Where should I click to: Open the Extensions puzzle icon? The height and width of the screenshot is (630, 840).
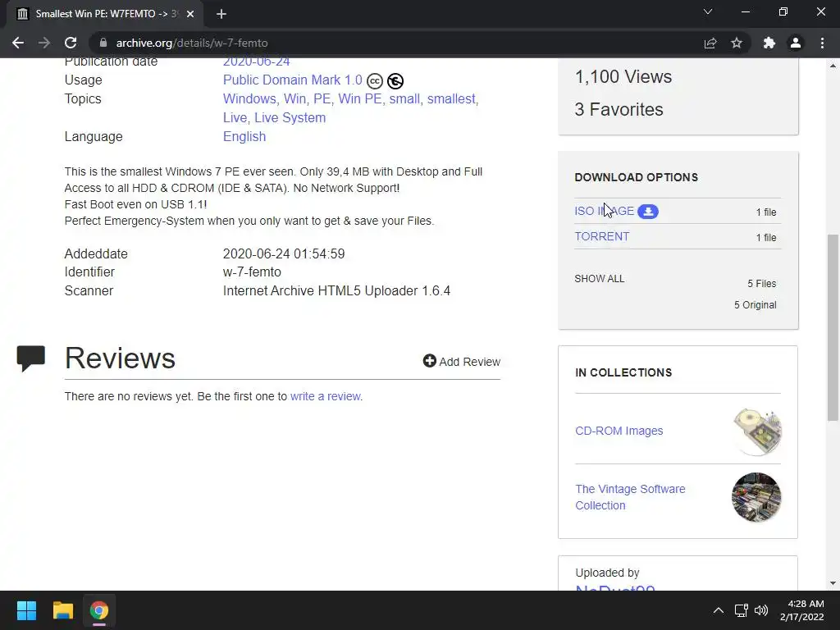pos(769,43)
